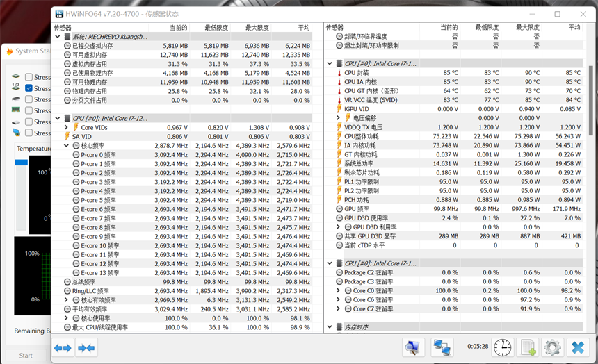Viewport: 598px width, 364px height.
Task: Select the 最大 CPU/线程使用率 row
Action: pos(182,327)
